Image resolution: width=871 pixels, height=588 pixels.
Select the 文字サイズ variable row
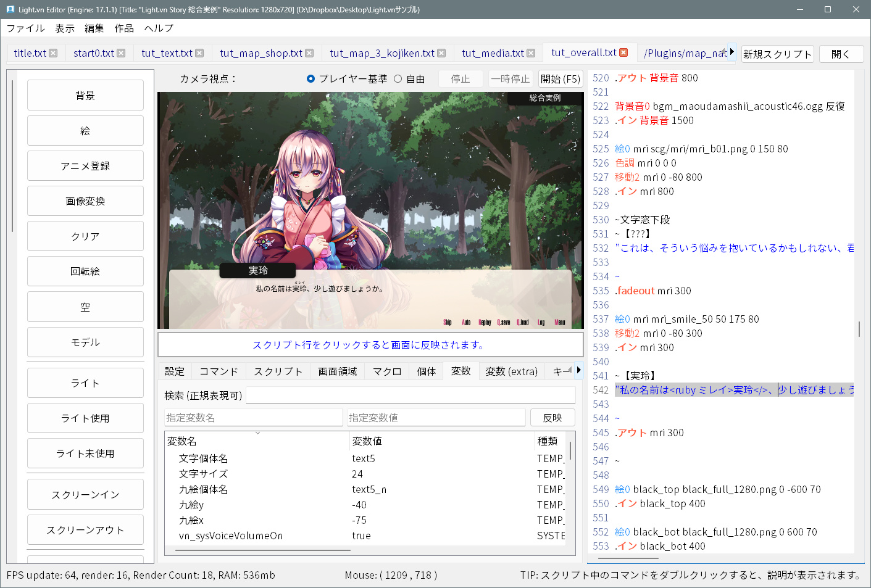tap(365, 474)
